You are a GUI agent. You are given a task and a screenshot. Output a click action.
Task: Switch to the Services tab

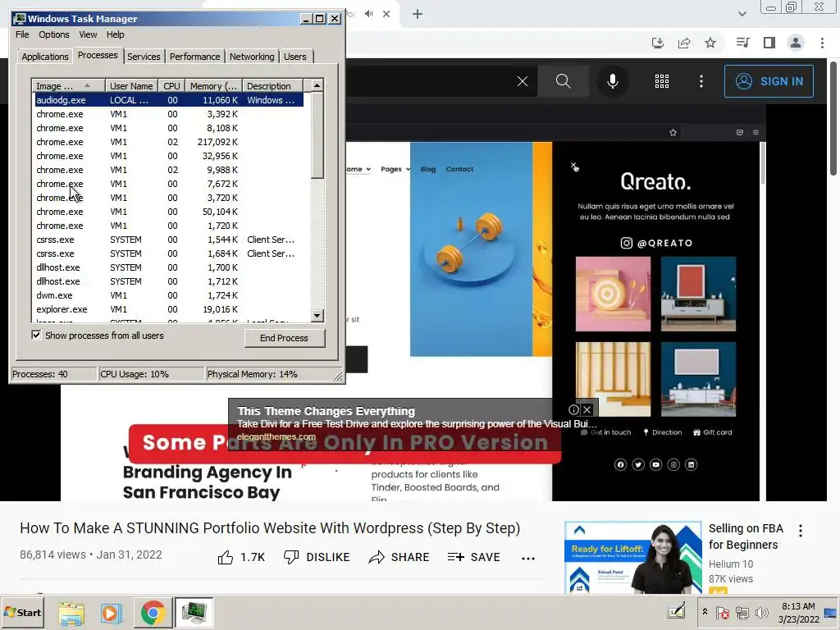tap(144, 57)
